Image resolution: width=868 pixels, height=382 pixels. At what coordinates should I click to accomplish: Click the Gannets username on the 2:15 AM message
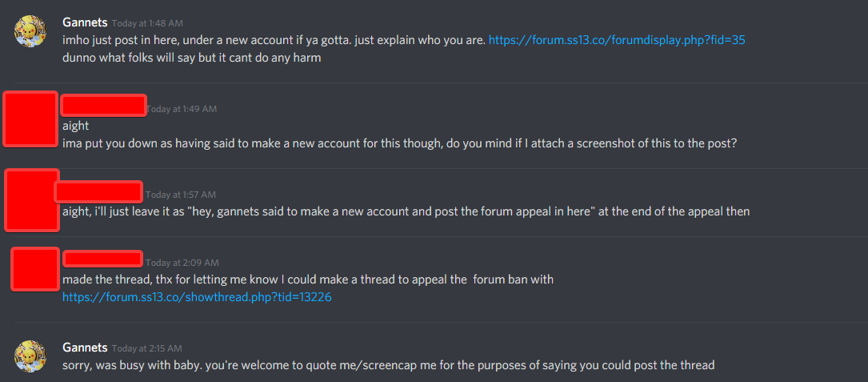click(x=85, y=348)
